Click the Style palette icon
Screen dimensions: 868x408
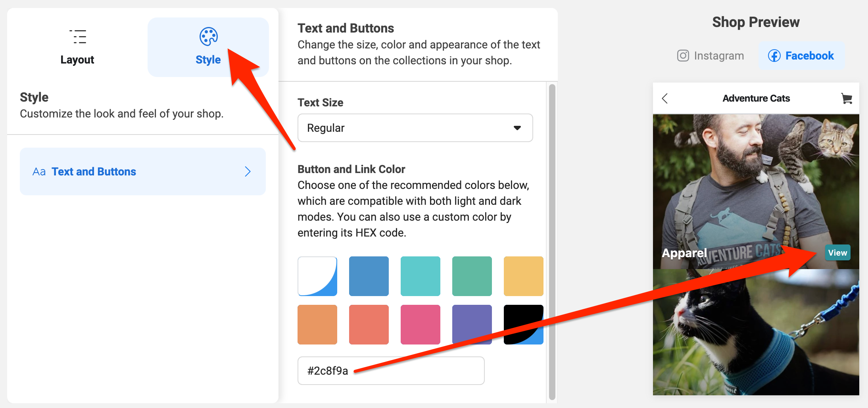[x=209, y=37]
